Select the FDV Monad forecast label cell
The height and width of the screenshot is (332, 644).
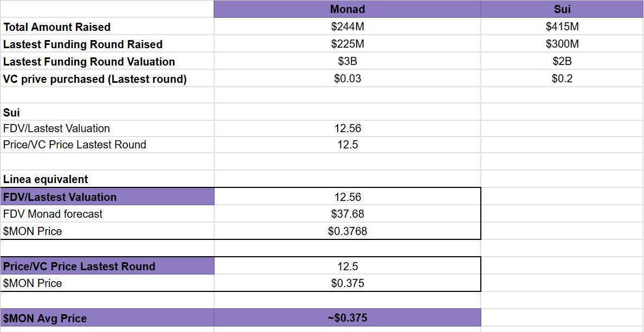pyautogui.click(x=53, y=214)
